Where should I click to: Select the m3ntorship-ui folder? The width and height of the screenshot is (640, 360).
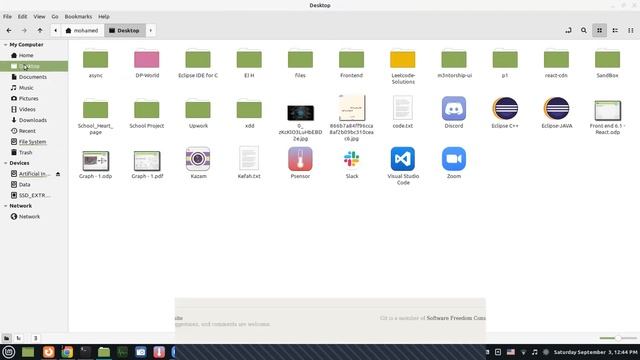click(x=453, y=59)
